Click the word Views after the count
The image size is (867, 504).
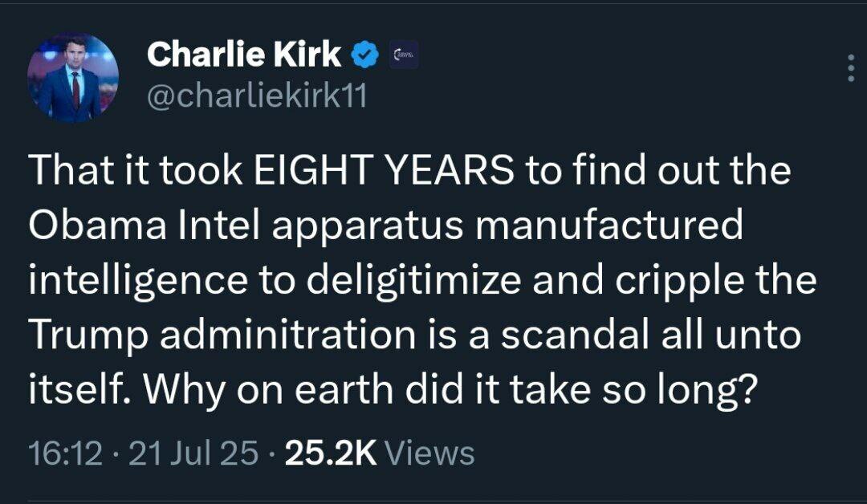point(430,453)
